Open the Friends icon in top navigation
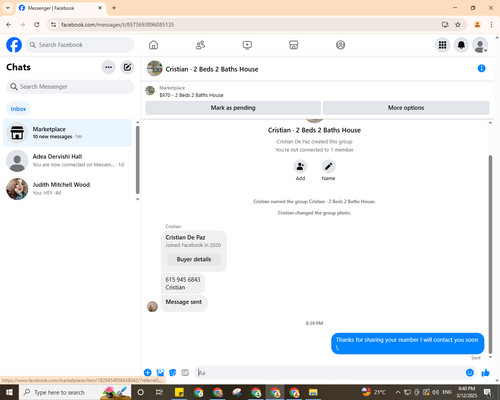The width and height of the screenshot is (500, 400). coord(200,45)
